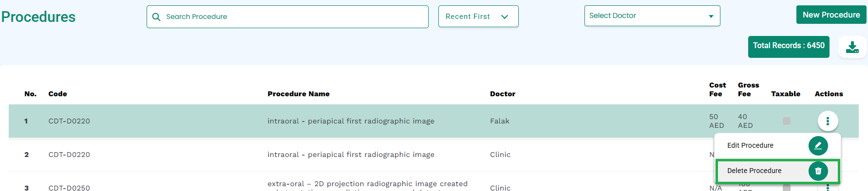
Task: Expand the Select Doctor dropdown
Action: (652, 16)
